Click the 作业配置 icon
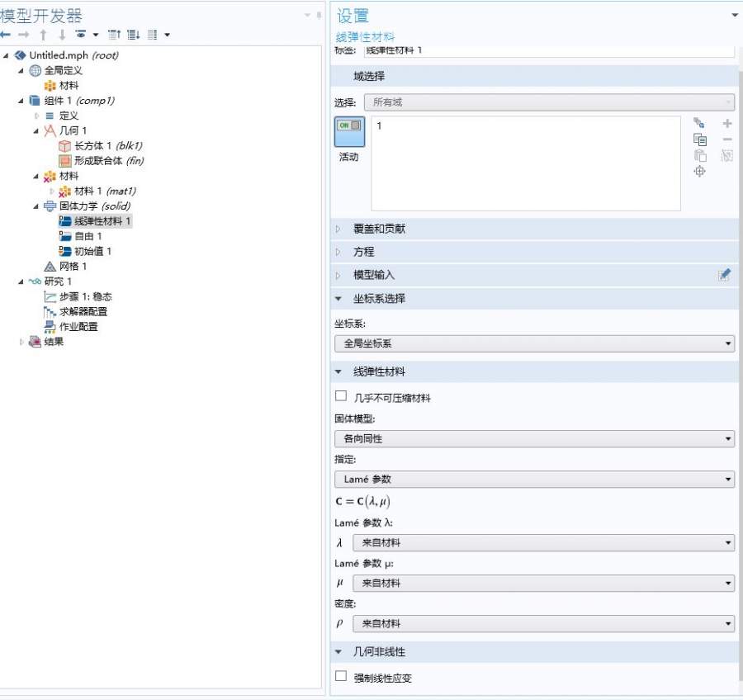 pyautogui.click(x=50, y=327)
